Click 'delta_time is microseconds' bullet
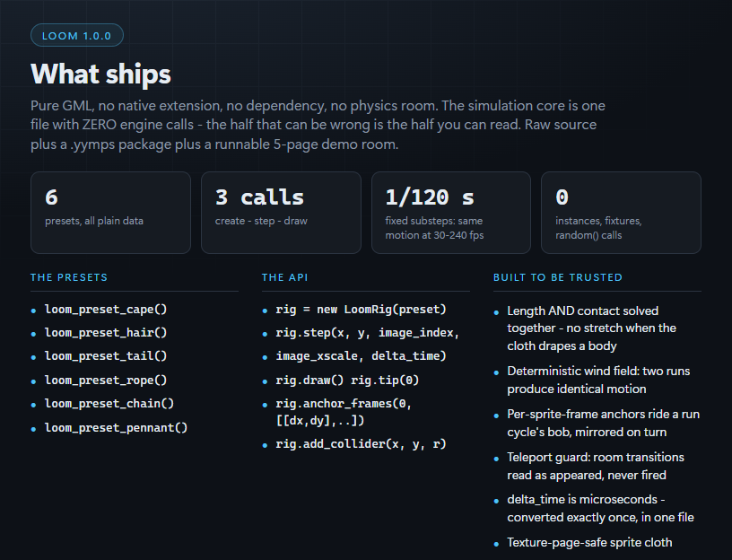The image size is (732, 560). click(x=600, y=508)
